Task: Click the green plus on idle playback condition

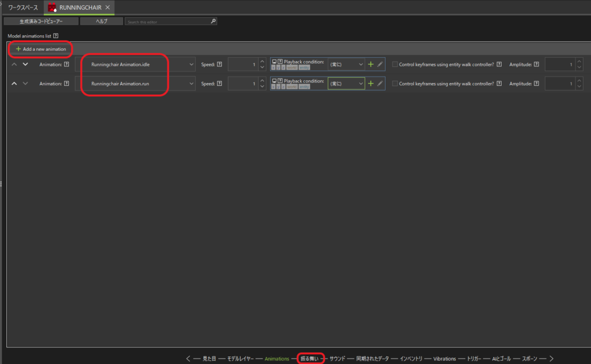Action: tap(371, 65)
